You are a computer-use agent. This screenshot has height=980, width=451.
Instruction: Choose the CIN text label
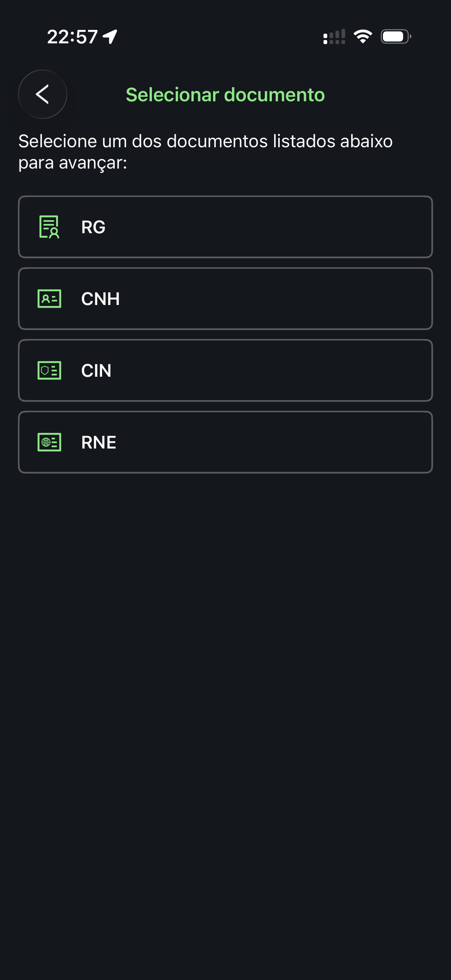[x=96, y=370]
